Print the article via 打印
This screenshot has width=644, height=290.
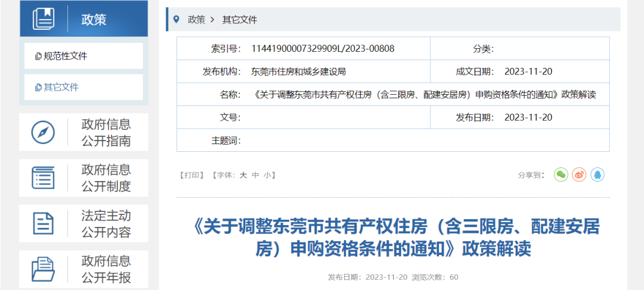192,175
